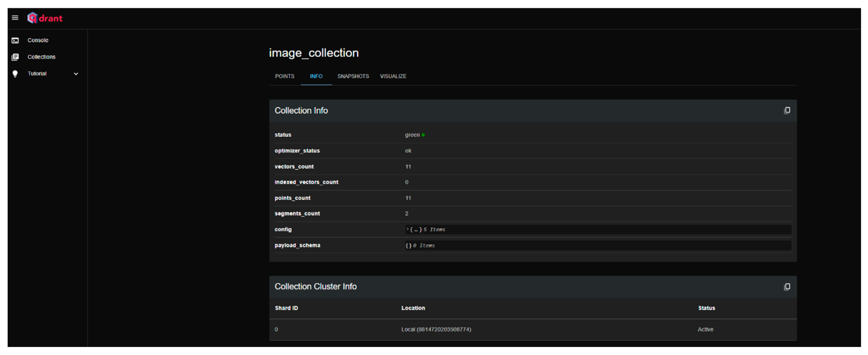
Task: Select the Info tab
Action: 316,76
